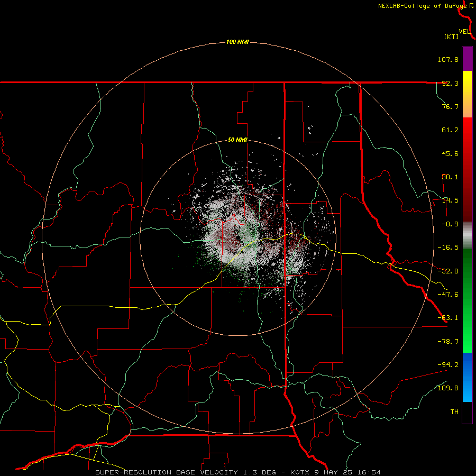Select the -78.7 legend value

[x=448, y=342]
